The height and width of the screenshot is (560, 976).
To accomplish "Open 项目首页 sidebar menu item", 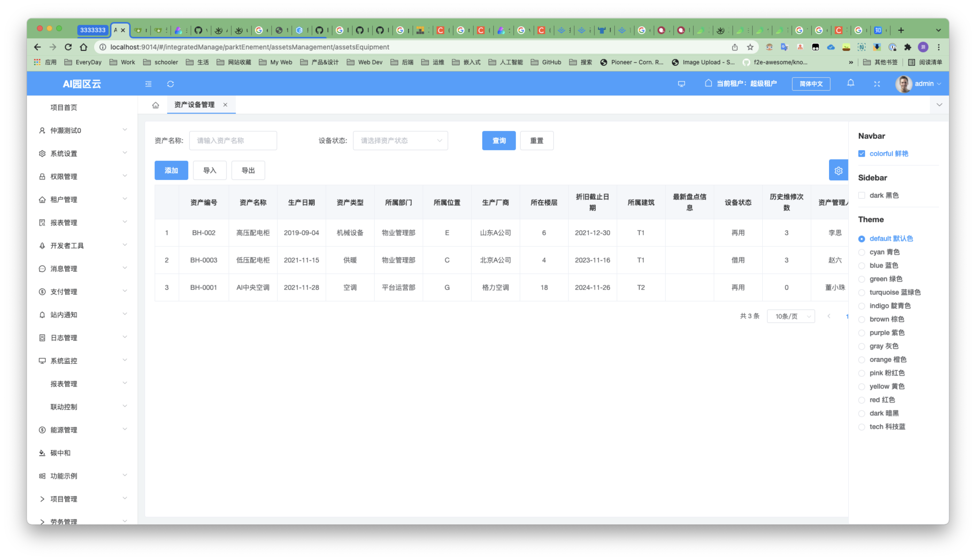I will click(64, 107).
